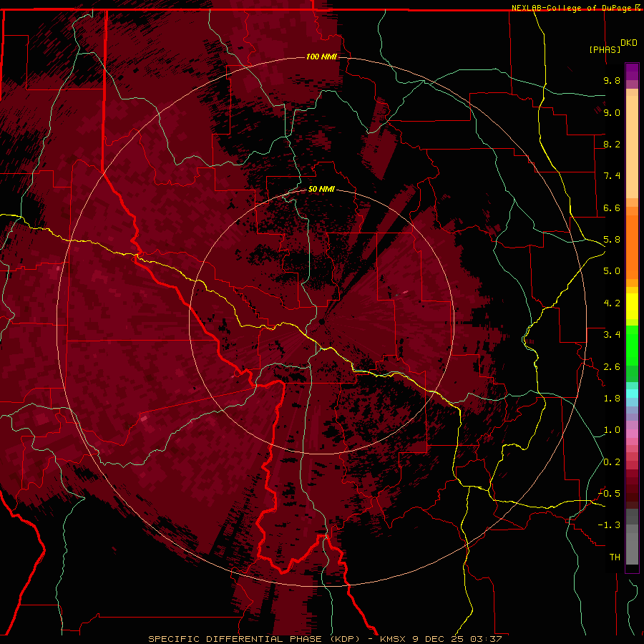Click the pink band on the color bar
The image size is (644, 644).
632,434
